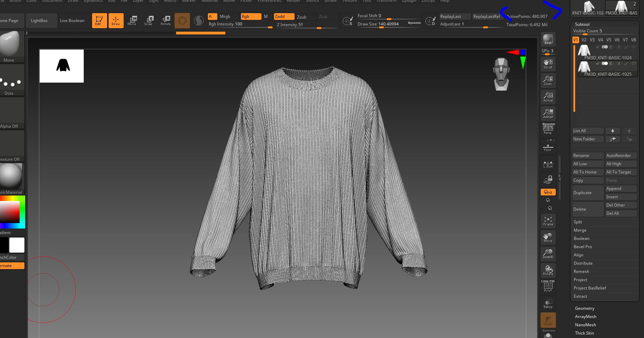This screenshot has height=338, width=644.
Task: Open the Alpha Off selector
Action: click(12, 113)
